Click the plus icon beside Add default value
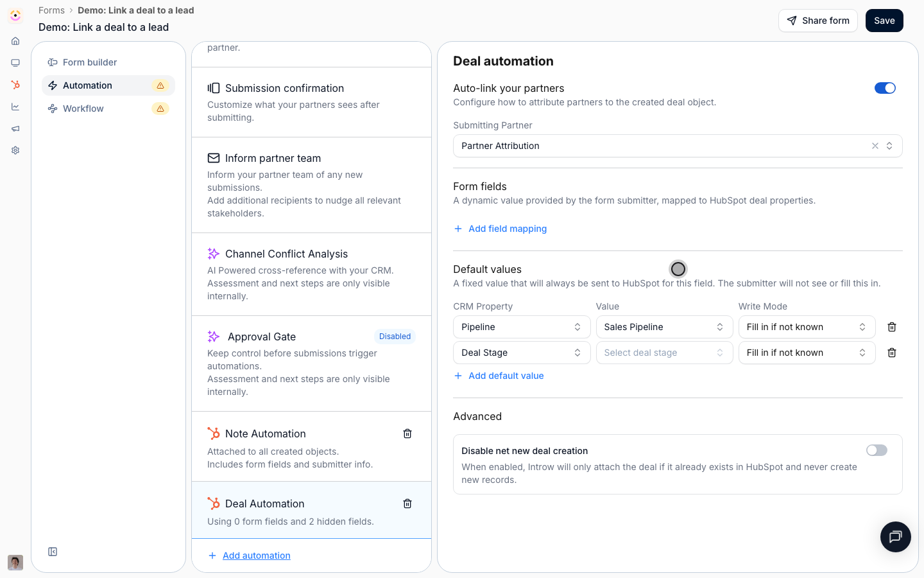This screenshot has width=924, height=578. (458, 376)
